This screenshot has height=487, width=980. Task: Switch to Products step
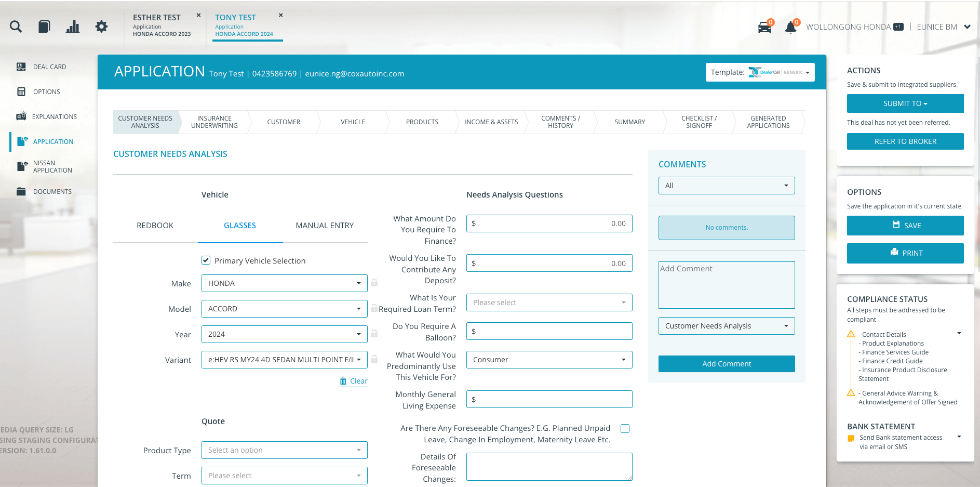coord(422,122)
